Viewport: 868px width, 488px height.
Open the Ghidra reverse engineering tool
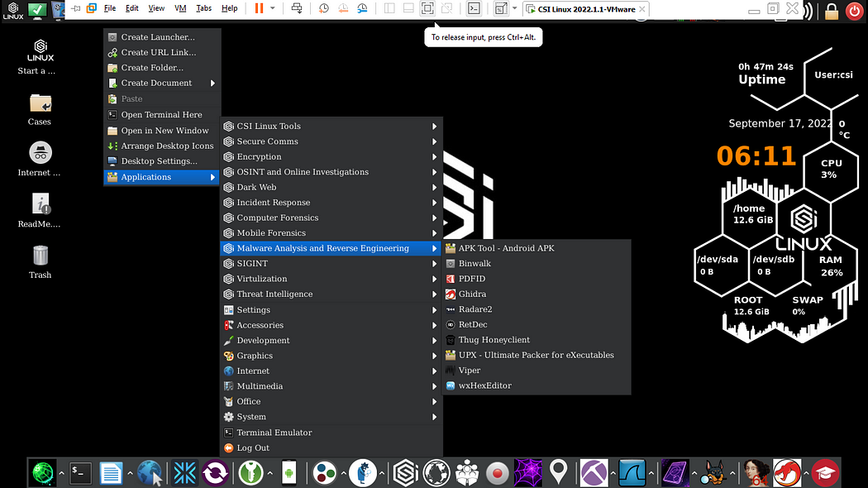[536, 294]
